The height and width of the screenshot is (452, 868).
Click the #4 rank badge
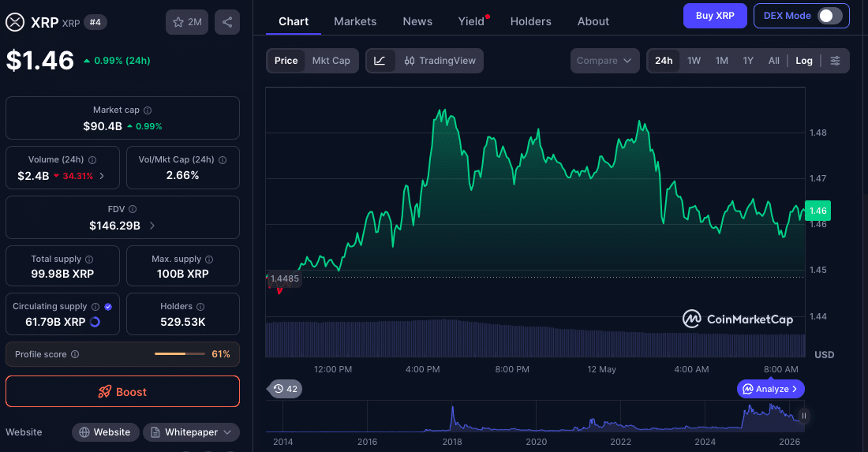point(95,22)
